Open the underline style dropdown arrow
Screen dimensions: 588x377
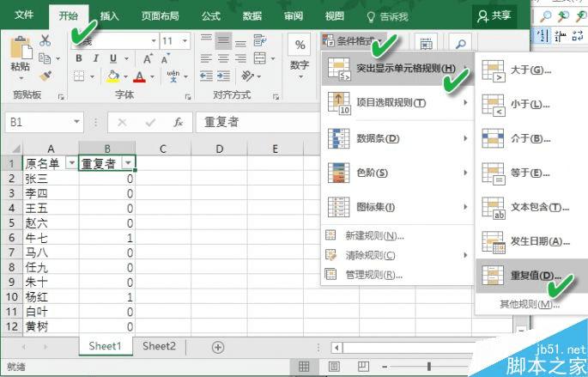pos(126,58)
